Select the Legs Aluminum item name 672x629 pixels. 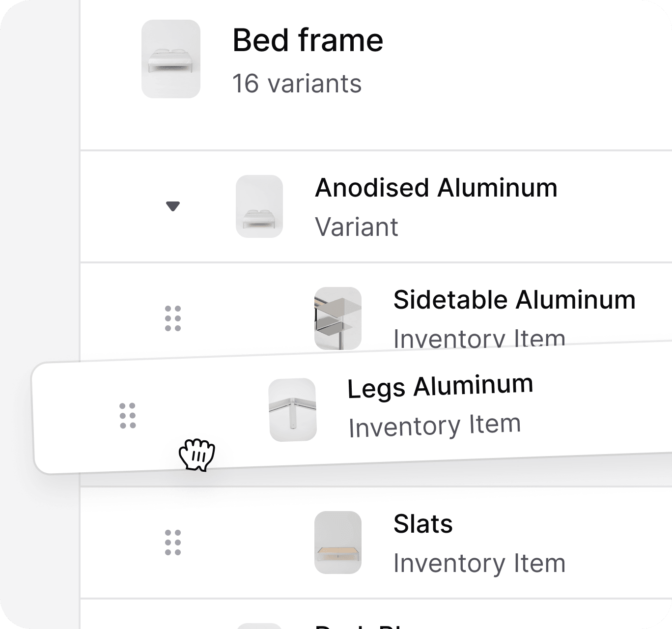pyautogui.click(x=440, y=386)
